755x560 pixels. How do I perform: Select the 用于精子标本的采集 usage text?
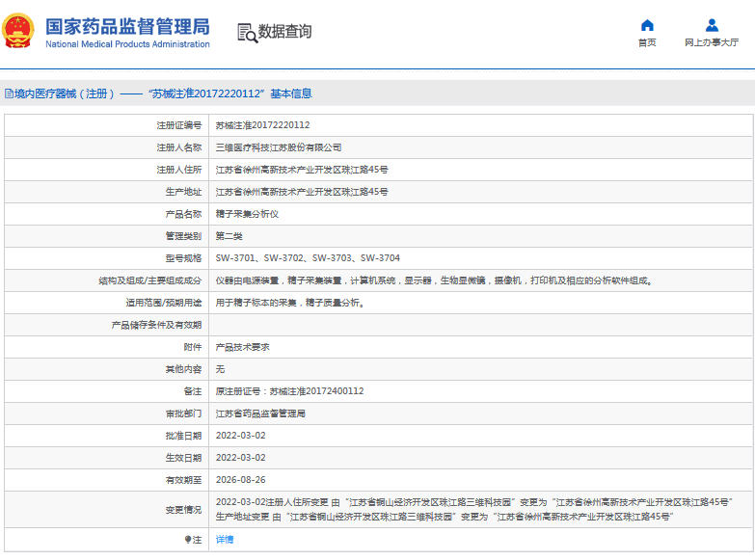coord(290,303)
